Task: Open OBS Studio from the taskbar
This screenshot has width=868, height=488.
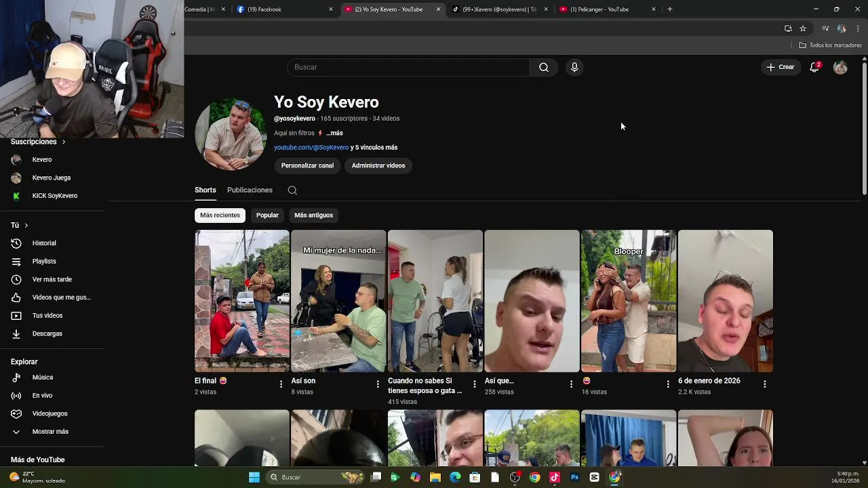Action: pos(515,477)
